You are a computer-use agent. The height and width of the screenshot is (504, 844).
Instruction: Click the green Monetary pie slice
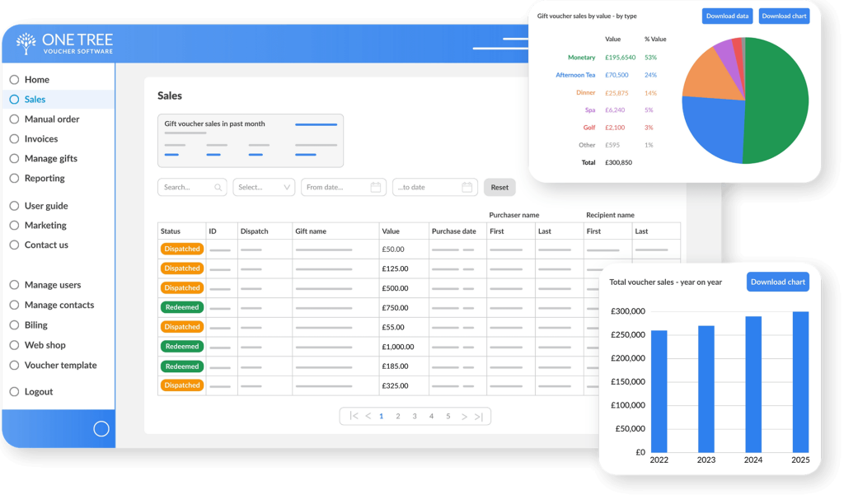coord(778,100)
